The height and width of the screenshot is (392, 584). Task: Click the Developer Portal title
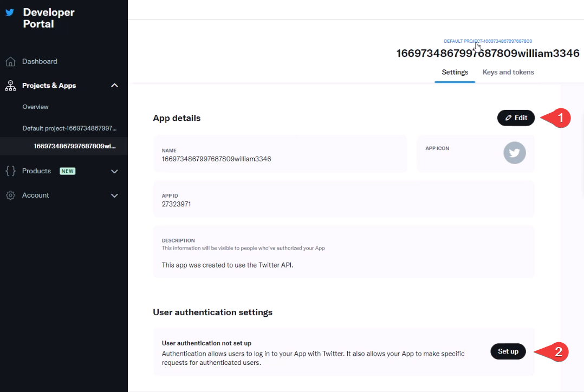[x=49, y=18]
